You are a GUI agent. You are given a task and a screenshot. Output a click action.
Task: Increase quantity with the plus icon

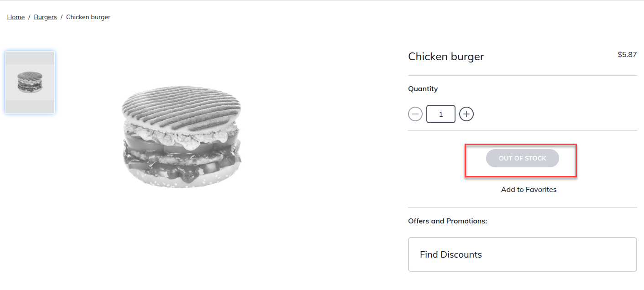[466, 114]
